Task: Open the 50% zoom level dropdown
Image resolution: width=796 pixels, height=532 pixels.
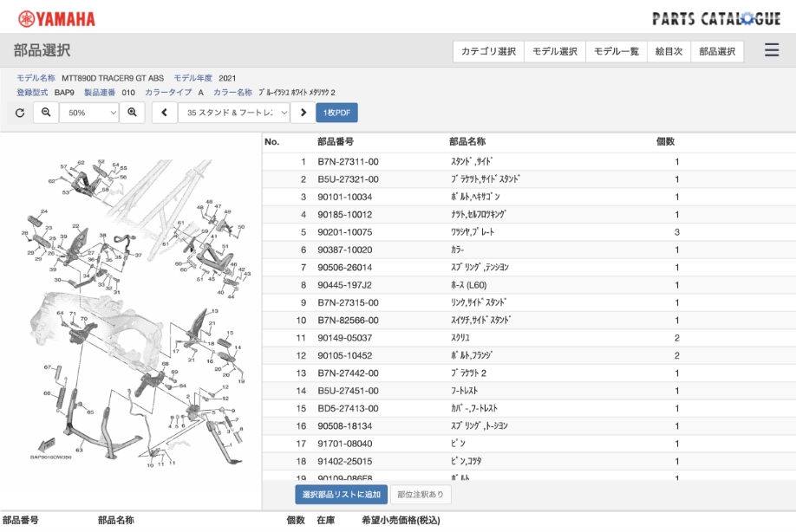Action: (x=90, y=113)
